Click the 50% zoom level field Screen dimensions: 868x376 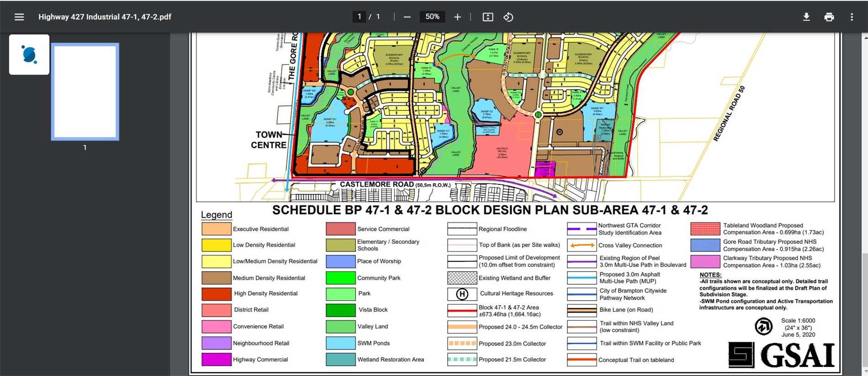[432, 17]
